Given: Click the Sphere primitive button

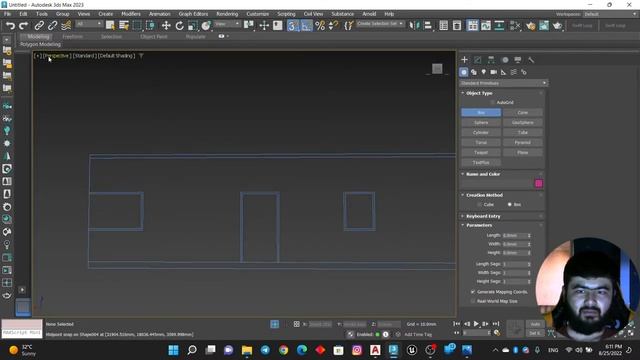Looking at the screenshot, I should [481, 122].
